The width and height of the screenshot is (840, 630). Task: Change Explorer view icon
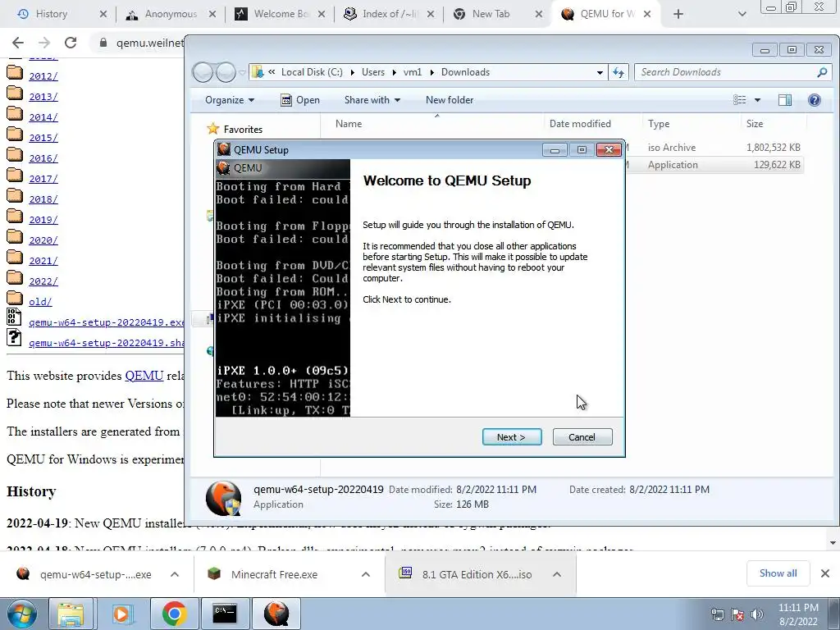point(739,100)
